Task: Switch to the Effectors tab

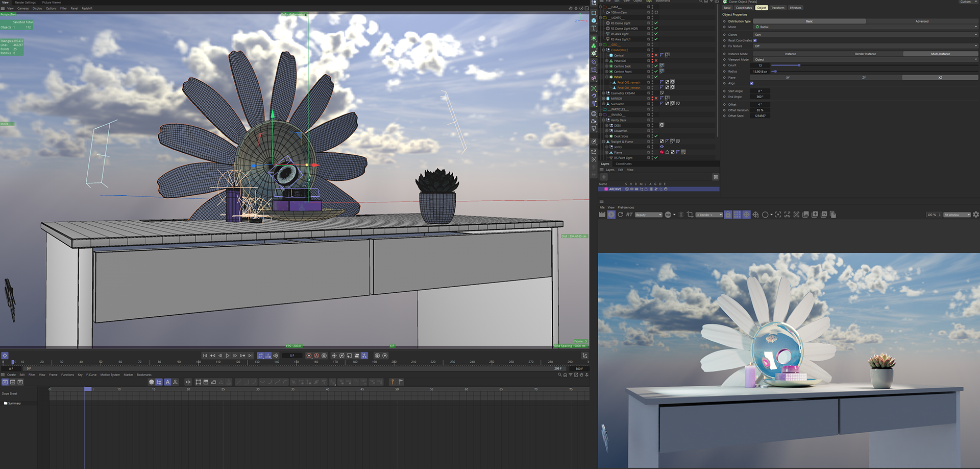Action: pos(795,8)
